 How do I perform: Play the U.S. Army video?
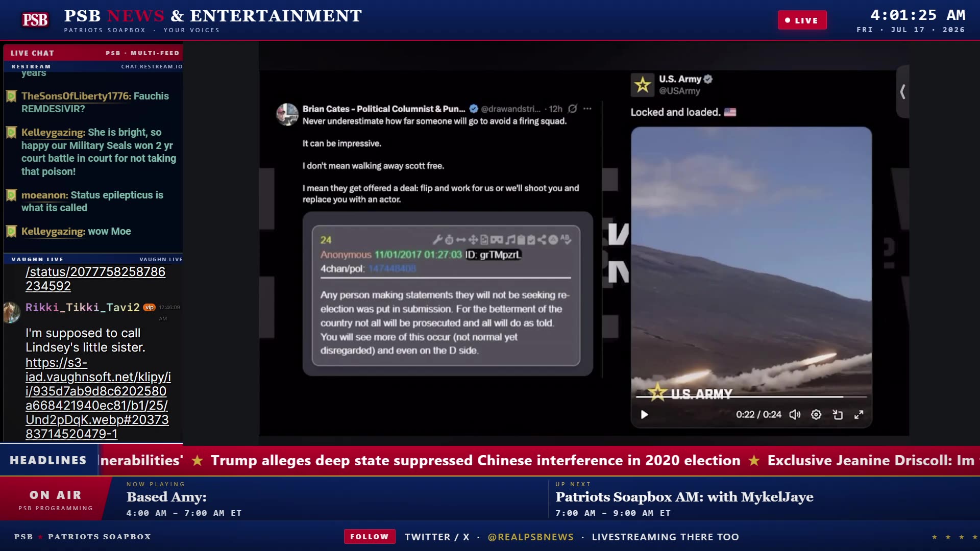click(644, 414)
